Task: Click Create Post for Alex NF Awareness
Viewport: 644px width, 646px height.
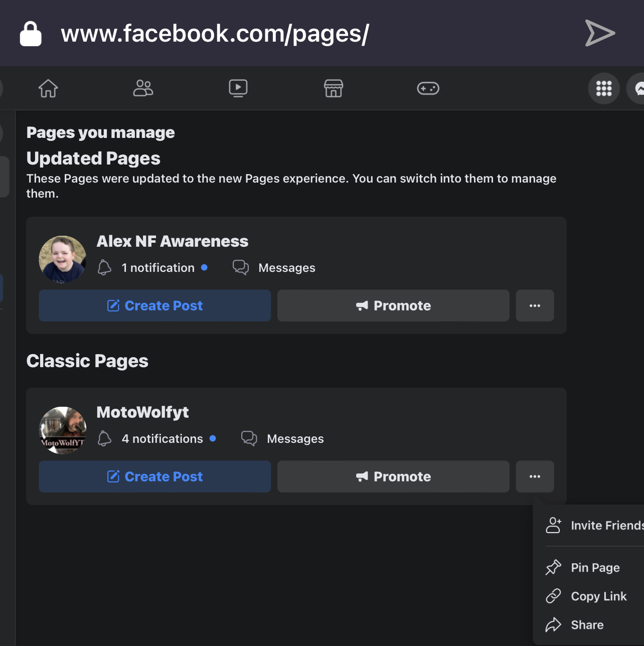Action: pos(154,305)
